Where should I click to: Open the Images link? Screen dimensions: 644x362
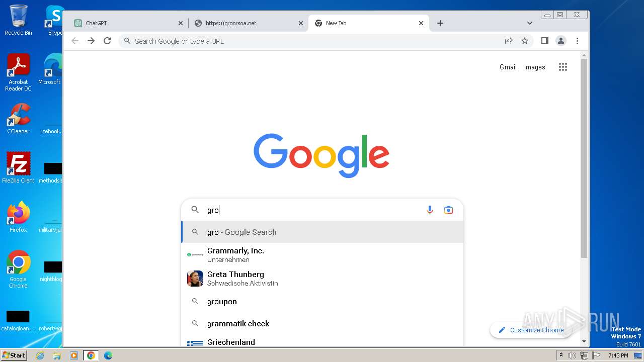click(x=534, y=67)
